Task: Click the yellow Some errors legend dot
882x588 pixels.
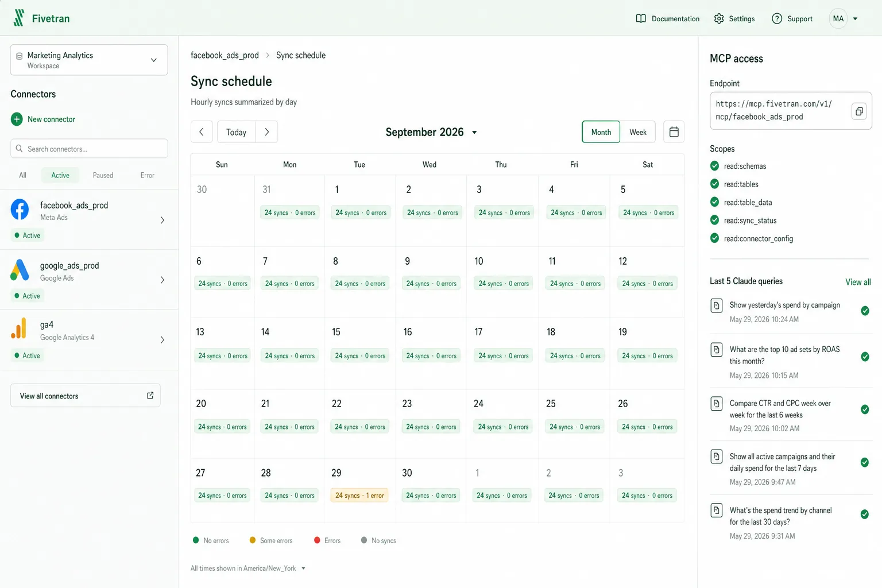Action: pos(253,540)
